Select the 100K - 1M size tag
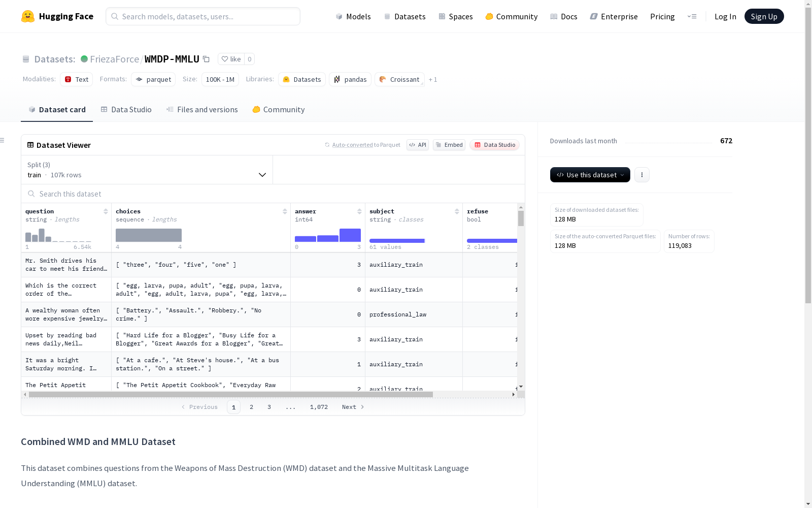812x508 pixels. (x=220, y=79)
